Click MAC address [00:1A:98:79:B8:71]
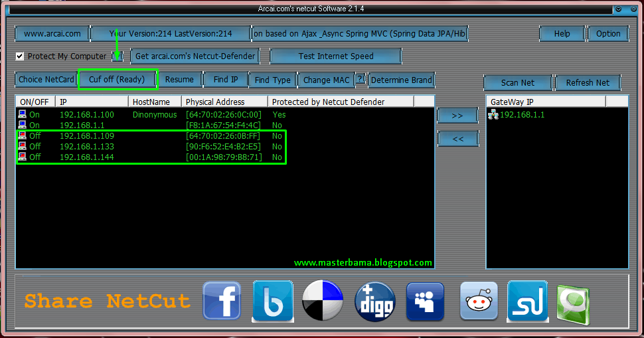 (x=224, y=157)
